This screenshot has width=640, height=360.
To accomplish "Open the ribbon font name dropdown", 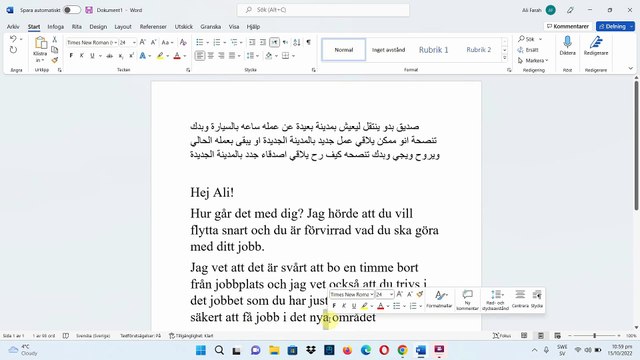I will coord(116,42).
